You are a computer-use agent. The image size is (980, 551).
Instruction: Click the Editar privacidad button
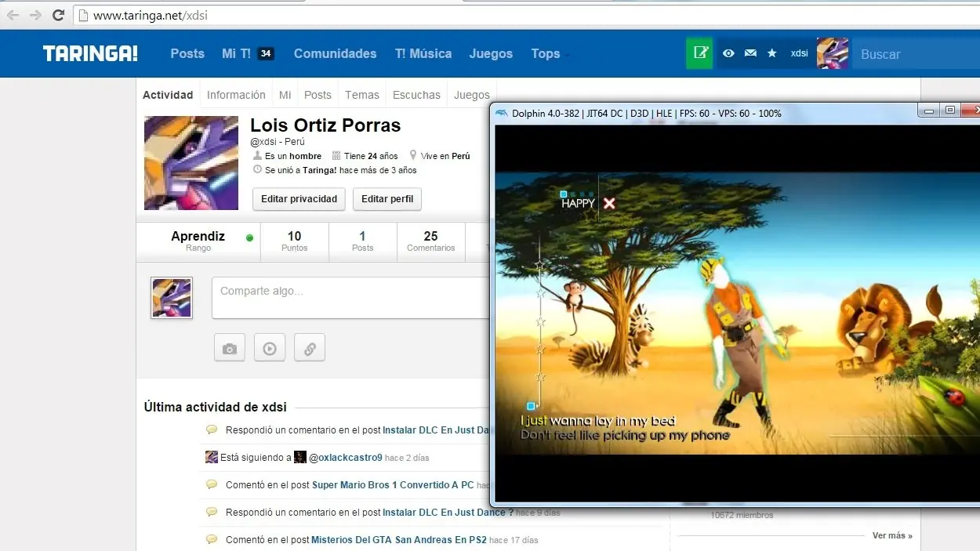pos(299,199)
